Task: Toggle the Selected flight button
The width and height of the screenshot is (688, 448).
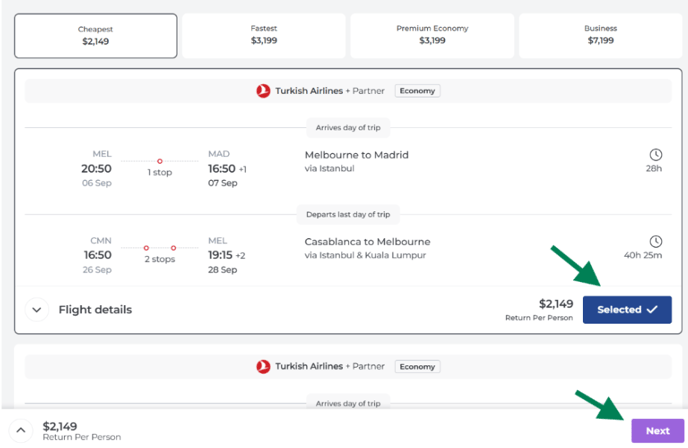Action: click(627, 310)
